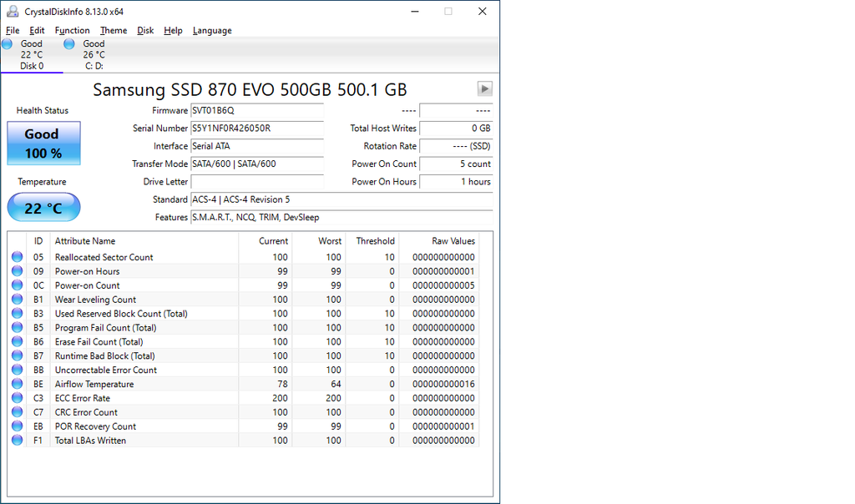Screen dimensions: 855x504
Task: Click the Threshold column header
Action: 372,241
